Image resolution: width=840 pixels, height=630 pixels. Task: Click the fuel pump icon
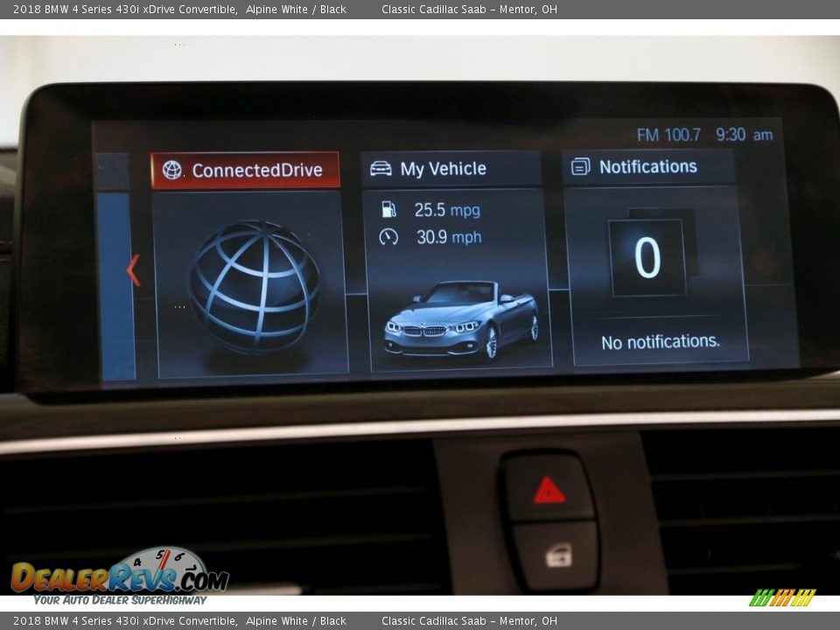tap(388, 210)
